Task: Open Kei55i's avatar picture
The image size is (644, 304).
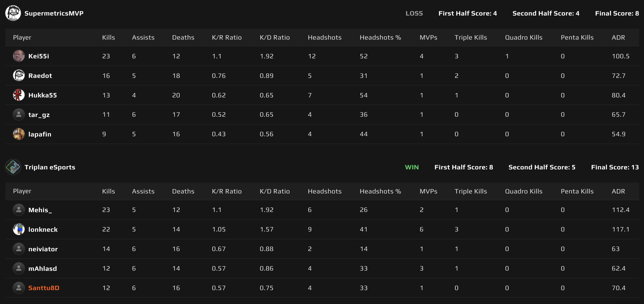Action: (x=18, y=56)
